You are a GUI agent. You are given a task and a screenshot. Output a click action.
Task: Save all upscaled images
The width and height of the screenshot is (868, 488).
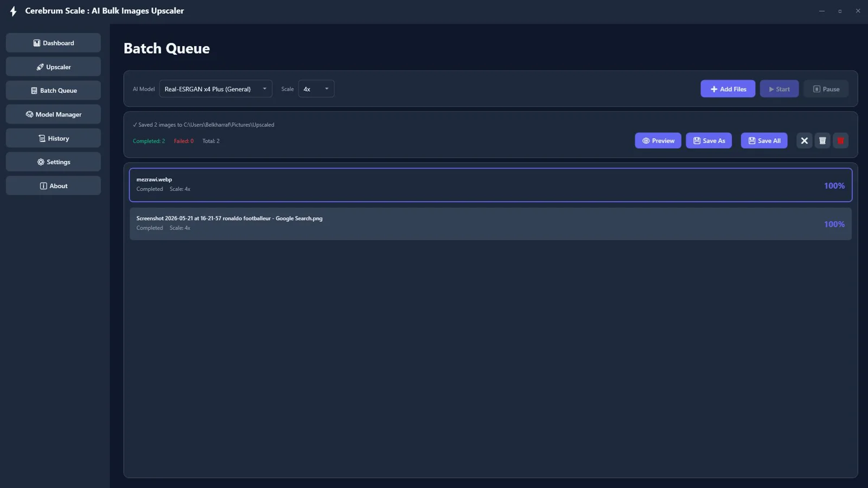[764, 140]
